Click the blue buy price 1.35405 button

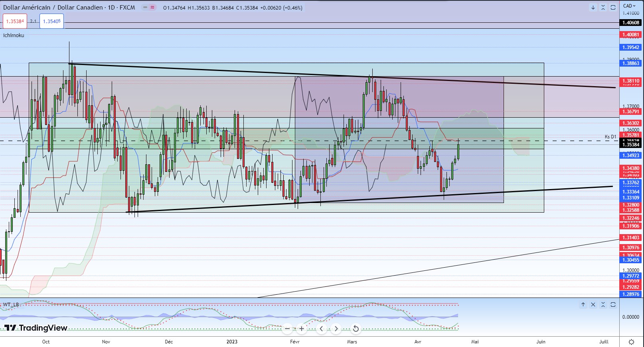[51, 21]
